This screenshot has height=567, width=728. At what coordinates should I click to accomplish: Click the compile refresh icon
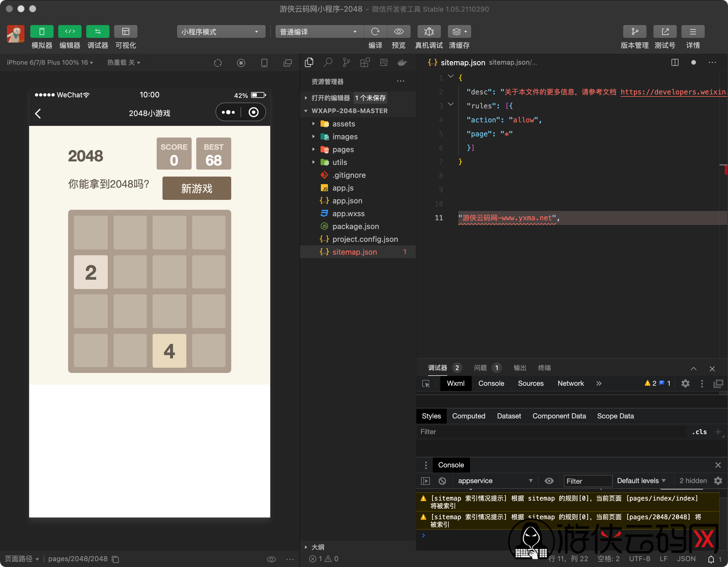(x=375, y=32)
